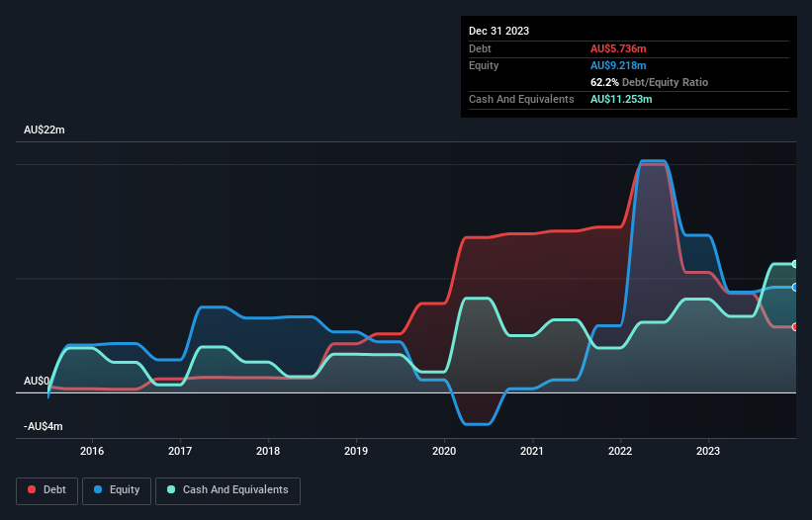Click the 2021 axis label
The height and width of the screenshot is (520, 812).
click(532, 451)
